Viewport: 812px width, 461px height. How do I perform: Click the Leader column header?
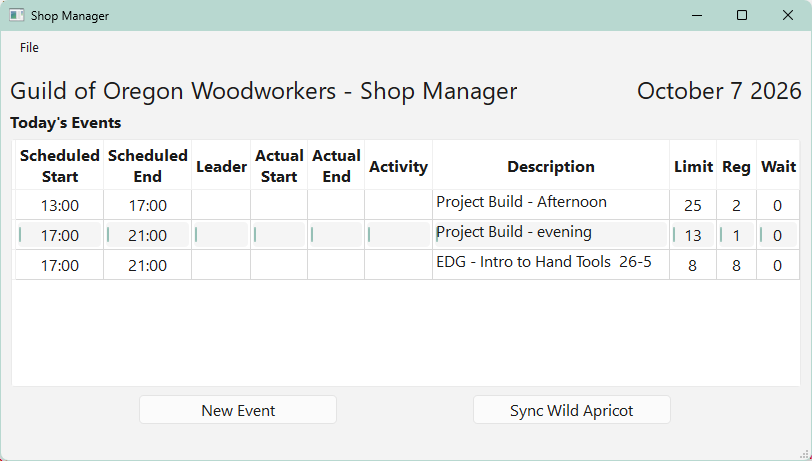tap(221, 166)
